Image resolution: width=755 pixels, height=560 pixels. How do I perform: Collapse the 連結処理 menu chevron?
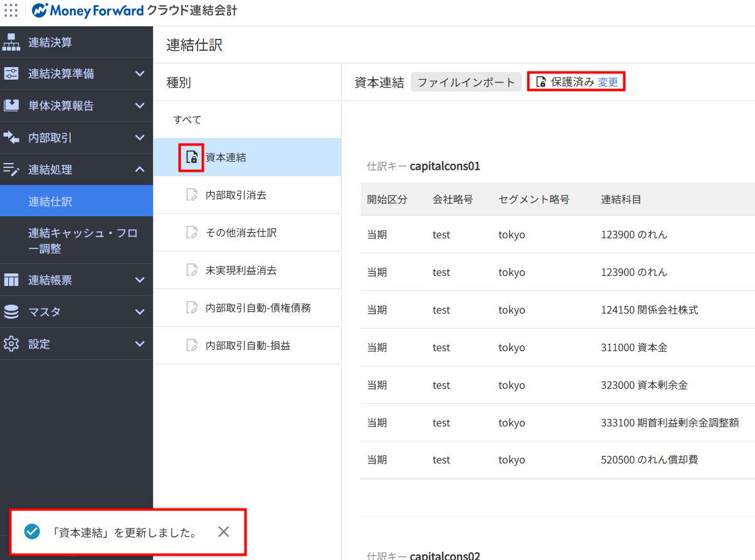(x=140, y=169)
